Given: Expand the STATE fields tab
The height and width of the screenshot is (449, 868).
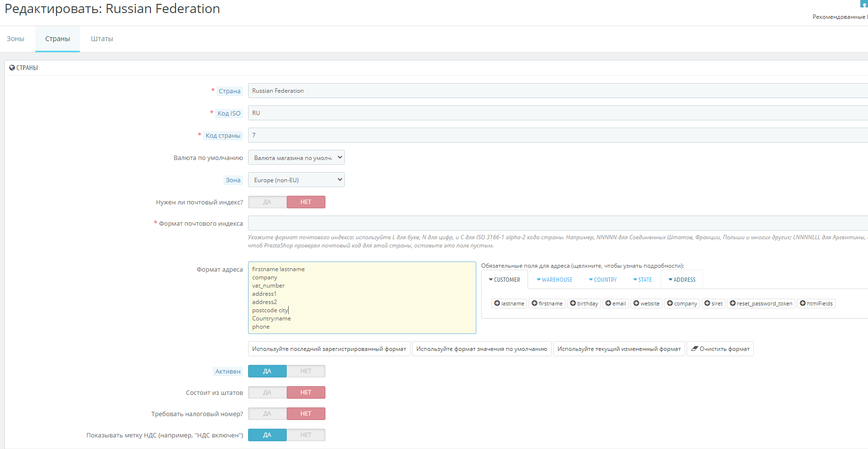Looking at the screenshot, I should [643, 280].
